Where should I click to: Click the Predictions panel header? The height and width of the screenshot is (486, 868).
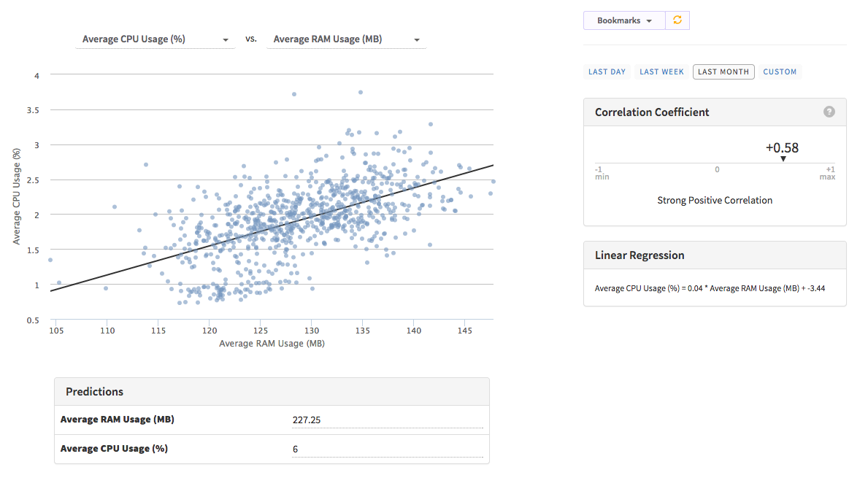coord(95,392)
